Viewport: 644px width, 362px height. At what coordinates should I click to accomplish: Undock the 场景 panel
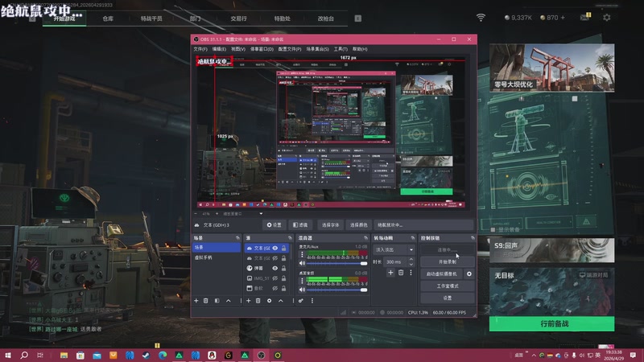point(237,238)
